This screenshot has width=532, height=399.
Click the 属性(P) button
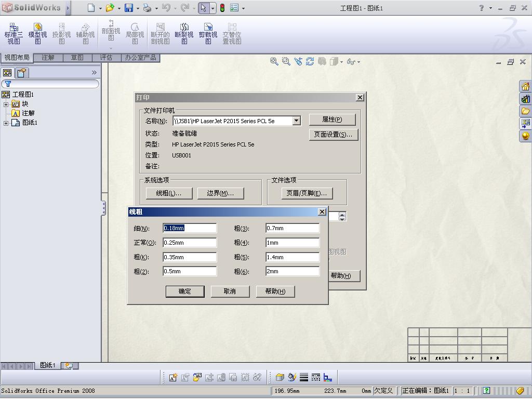[x=332, y=119]
